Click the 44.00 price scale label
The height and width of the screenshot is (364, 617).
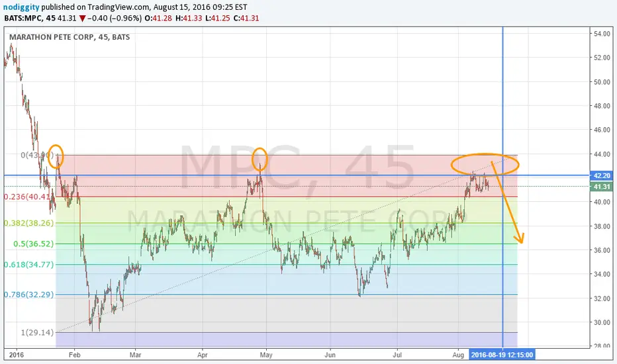click(x=602, y=154)
